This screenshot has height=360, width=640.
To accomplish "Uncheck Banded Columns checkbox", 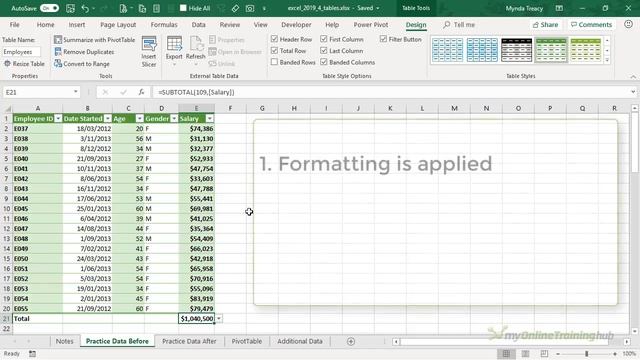I will click(x=324, y=62).
